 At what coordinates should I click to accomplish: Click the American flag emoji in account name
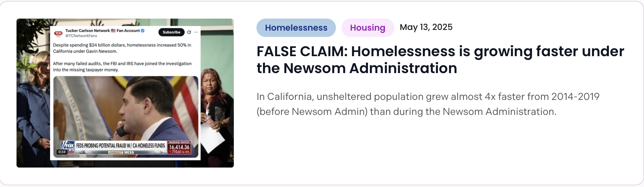coord(113,31)
